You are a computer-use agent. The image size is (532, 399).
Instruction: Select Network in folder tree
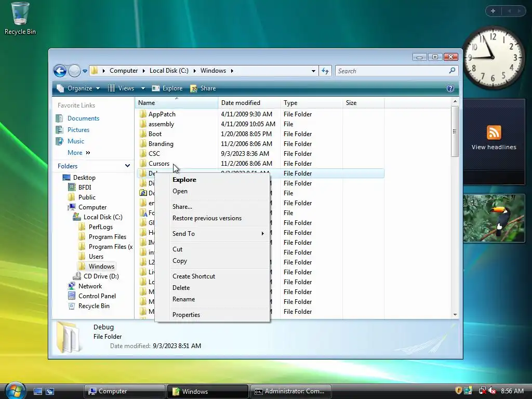coord(90,286)
